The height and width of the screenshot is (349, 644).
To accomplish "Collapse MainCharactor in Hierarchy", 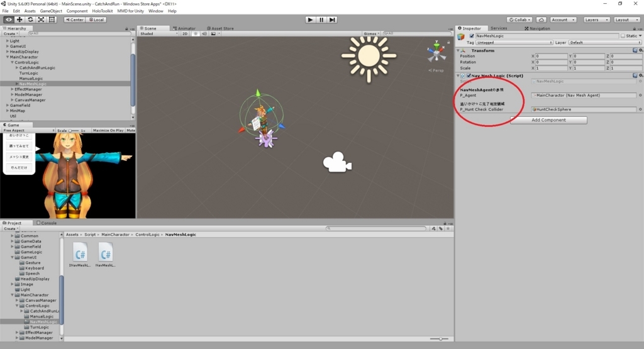I will pyautogui.click(x=8, y=57).
